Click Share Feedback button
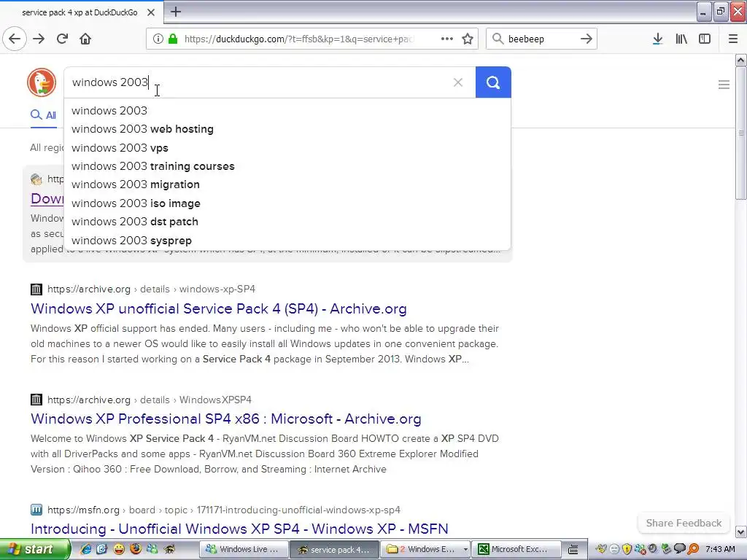This screenshot has height=560, width=747. tap(684, 523)
